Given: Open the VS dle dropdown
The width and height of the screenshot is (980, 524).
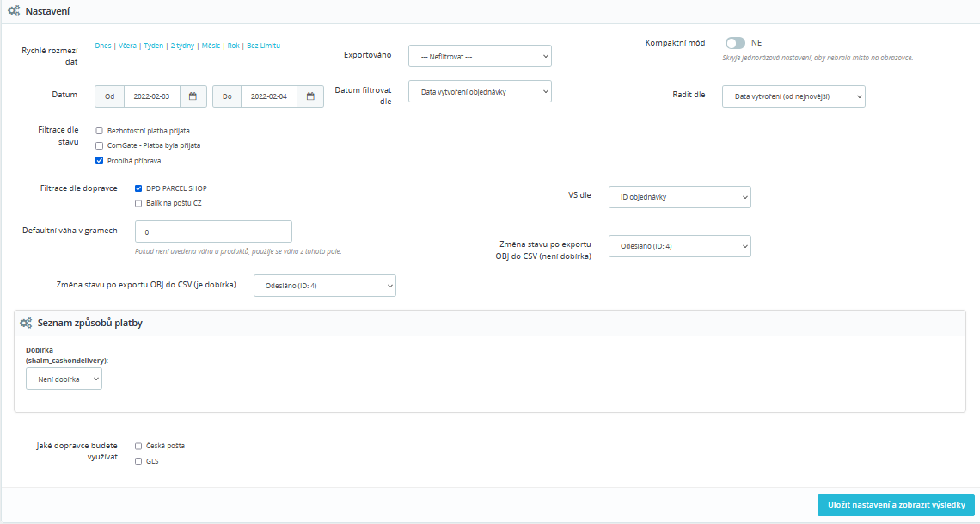Looking at the screenshot, I should pos(679,197).
